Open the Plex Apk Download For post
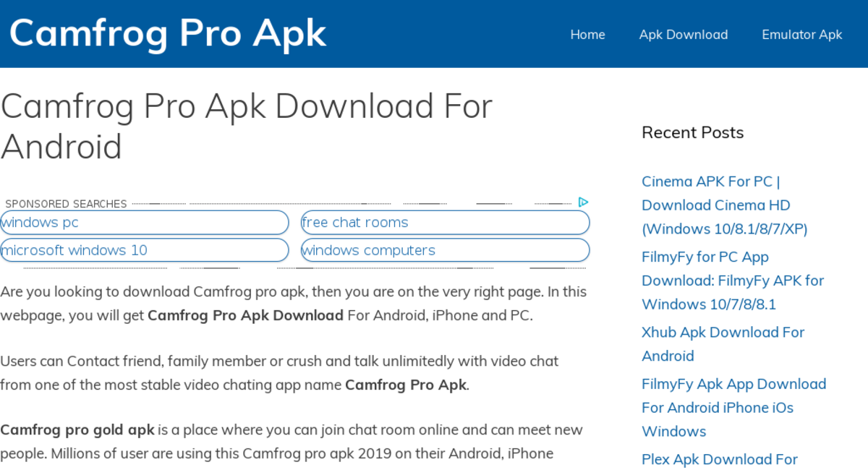 [x=720, y=459]
